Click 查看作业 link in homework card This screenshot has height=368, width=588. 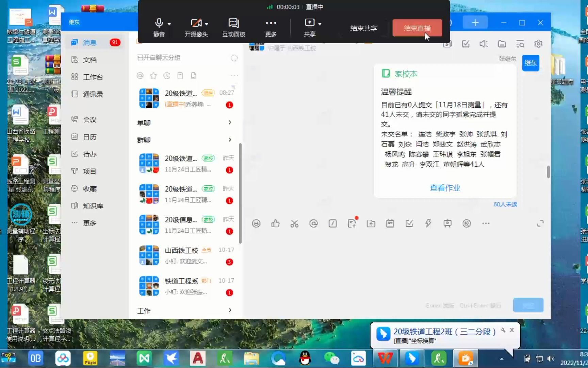pos(445,188)
